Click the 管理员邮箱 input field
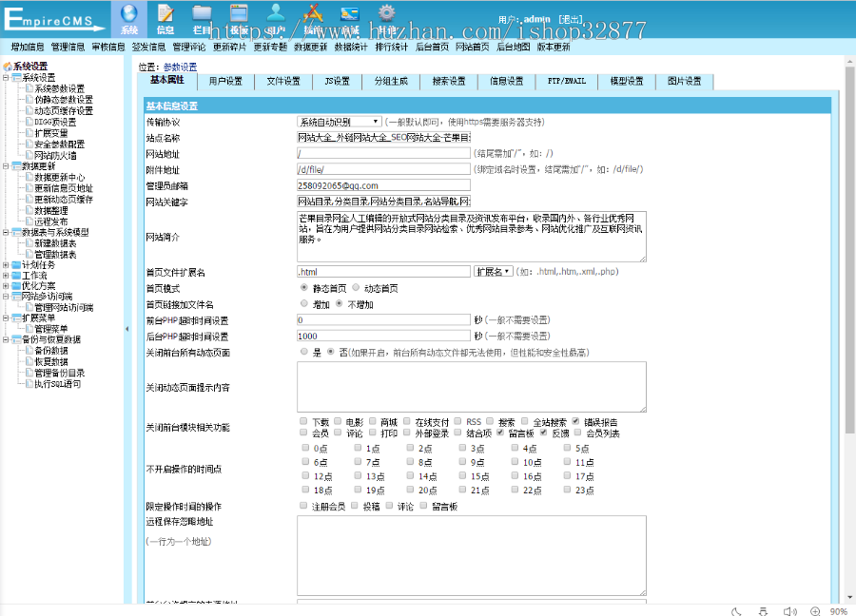This screenshot has height=616, width=856. [x=384, y=185]
